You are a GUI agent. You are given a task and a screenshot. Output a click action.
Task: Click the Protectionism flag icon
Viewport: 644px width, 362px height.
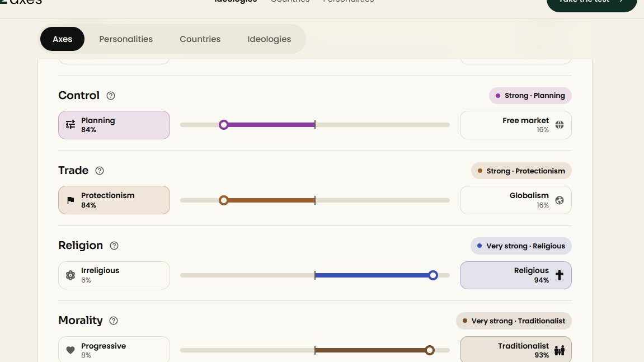(70, 200)
